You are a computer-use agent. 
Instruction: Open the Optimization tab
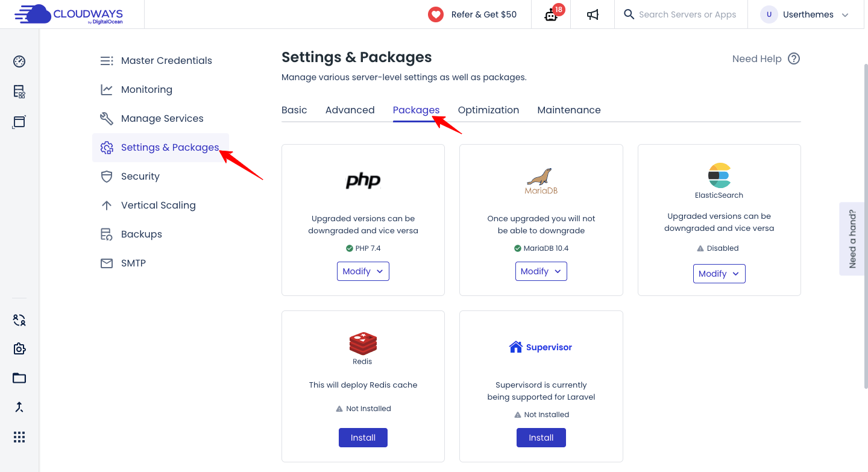point(488,110)
